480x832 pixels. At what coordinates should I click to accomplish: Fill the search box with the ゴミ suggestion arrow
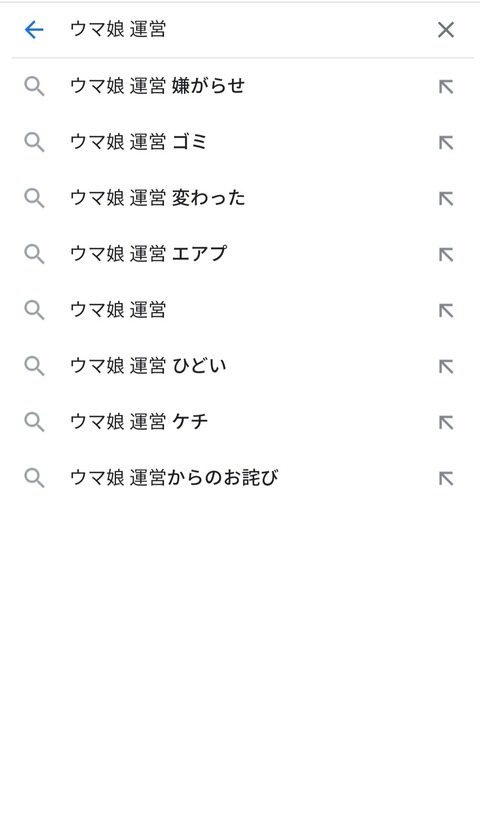(446, 143)
